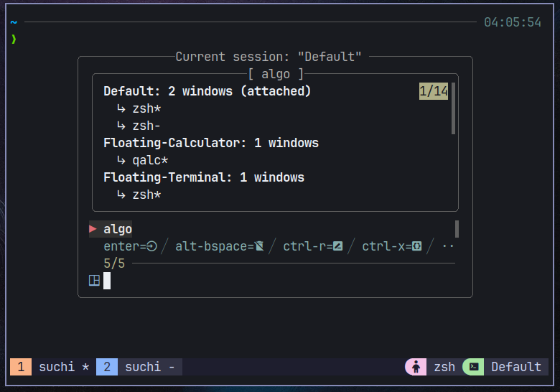The height and width of the screenshot is (392, 560).
Task: Focus the fzf search input cursor
Action: tap(107, 281)
